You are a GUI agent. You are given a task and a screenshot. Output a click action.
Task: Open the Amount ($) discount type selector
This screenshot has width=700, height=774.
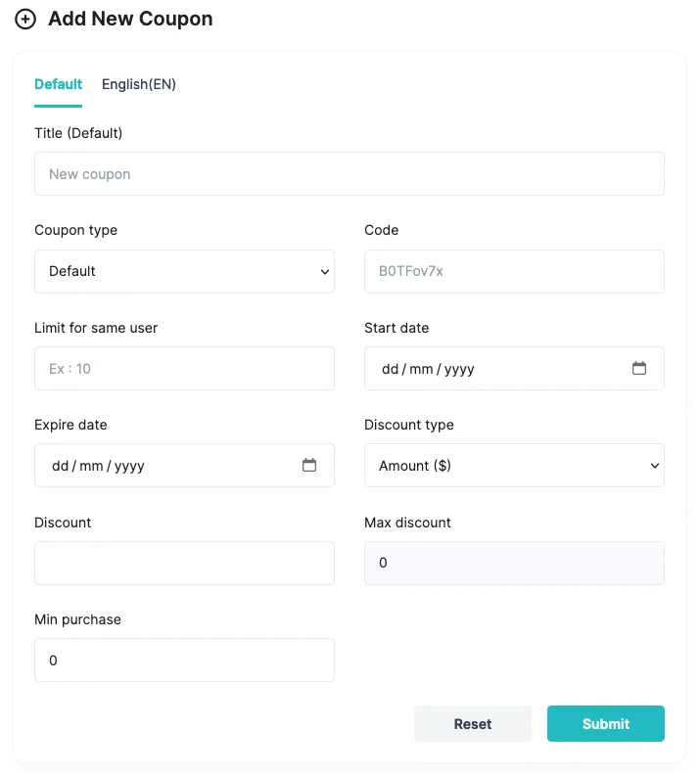coord(514,466)
